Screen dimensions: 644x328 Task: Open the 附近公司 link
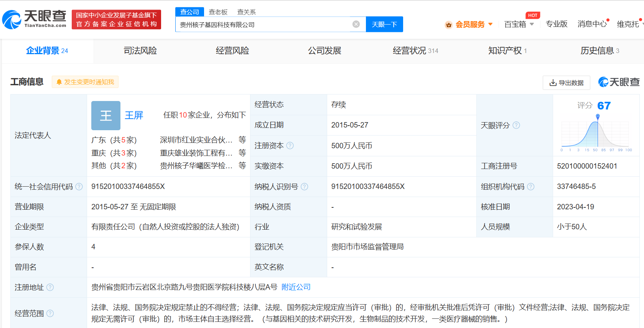pos(296,287)
